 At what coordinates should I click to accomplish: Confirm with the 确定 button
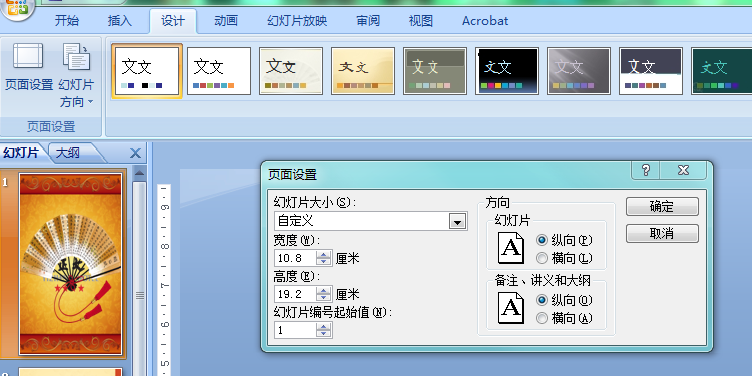[662, 207]
